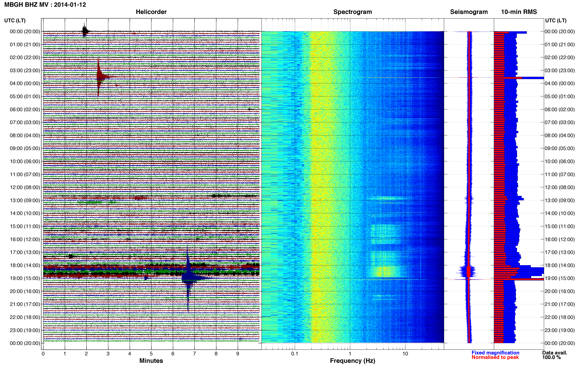Image resolution: width=588 pixels, height=368 pixels.
Task: Select the Spectrogram panel heading
Action: pos(352,12)
